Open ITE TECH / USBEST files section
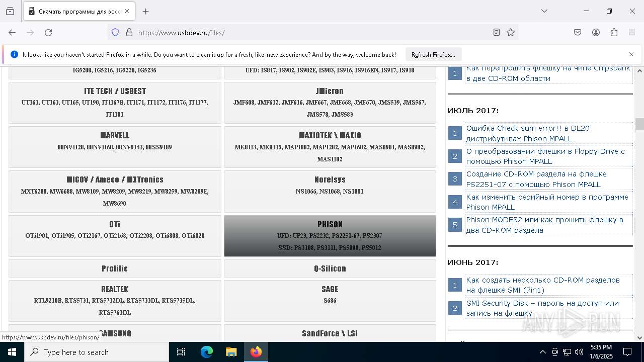 115,103
